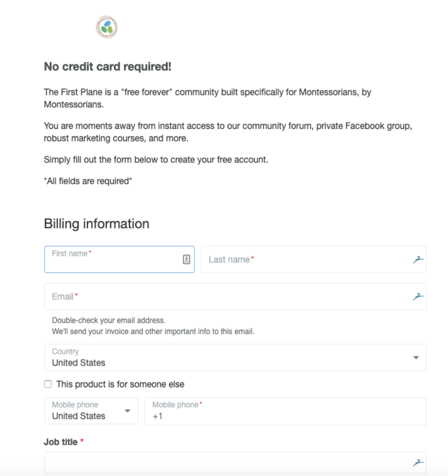448x476 pixels.
Task: Check 'This product is for someone else' box
Action: [x=48, y=384]
